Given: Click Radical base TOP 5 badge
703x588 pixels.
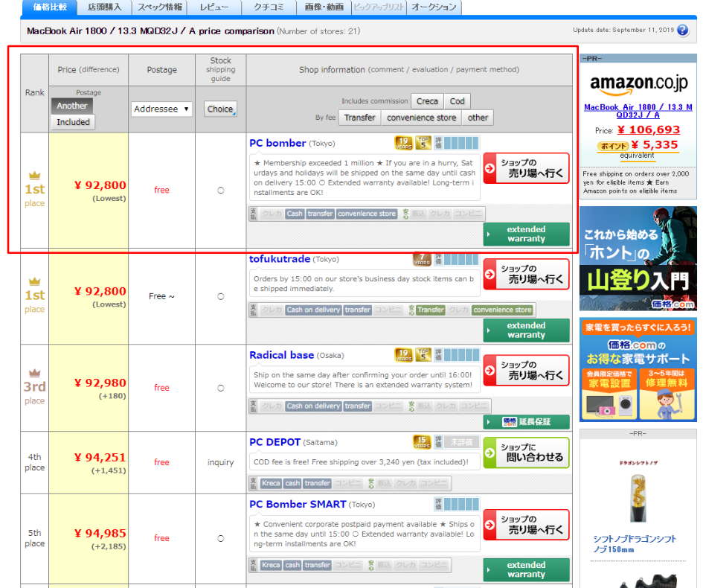Looking at the screenshot, I should point(423,355).
